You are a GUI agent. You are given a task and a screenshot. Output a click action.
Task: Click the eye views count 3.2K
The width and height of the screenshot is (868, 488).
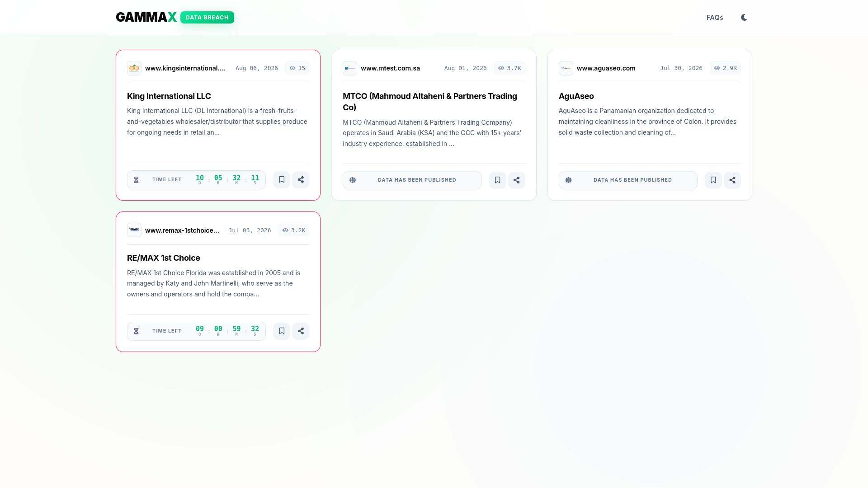[294, 230]
